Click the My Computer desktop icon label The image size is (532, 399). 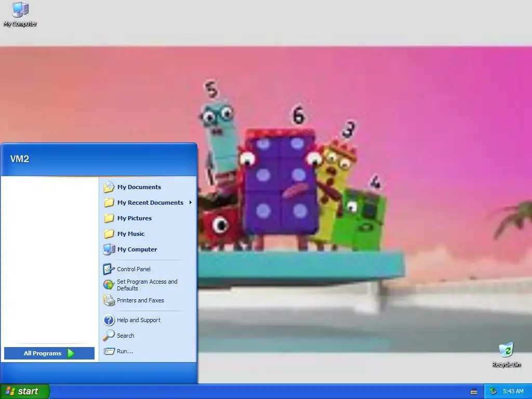(x=20, y=23)
